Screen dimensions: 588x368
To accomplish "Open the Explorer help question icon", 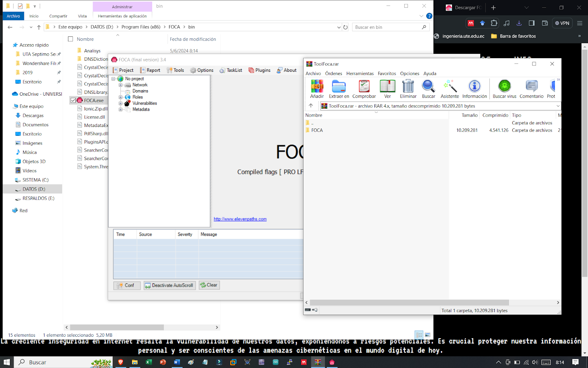I will coord(429,16).
